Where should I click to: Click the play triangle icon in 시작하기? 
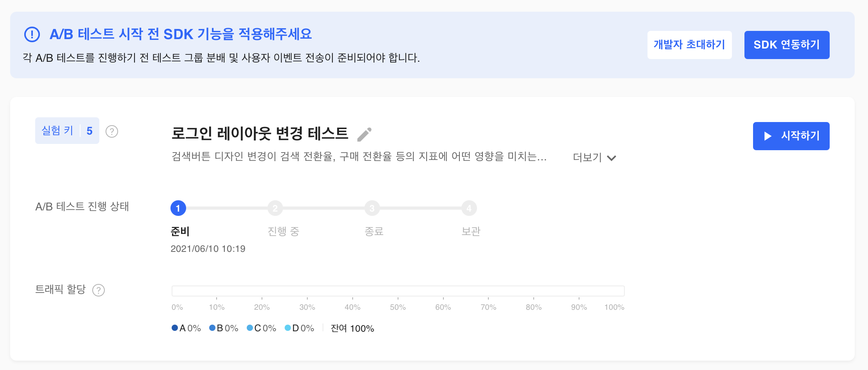tap(768, 136)
